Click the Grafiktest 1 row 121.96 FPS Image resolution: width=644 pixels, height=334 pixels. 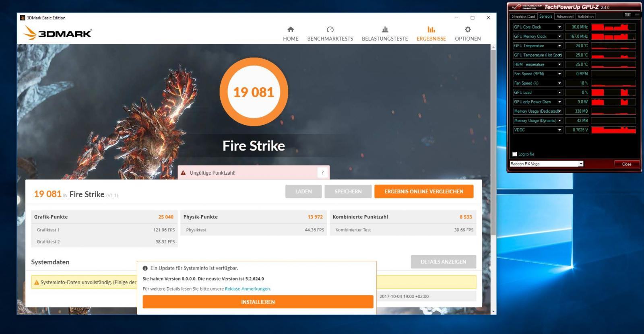coord(105,230)
